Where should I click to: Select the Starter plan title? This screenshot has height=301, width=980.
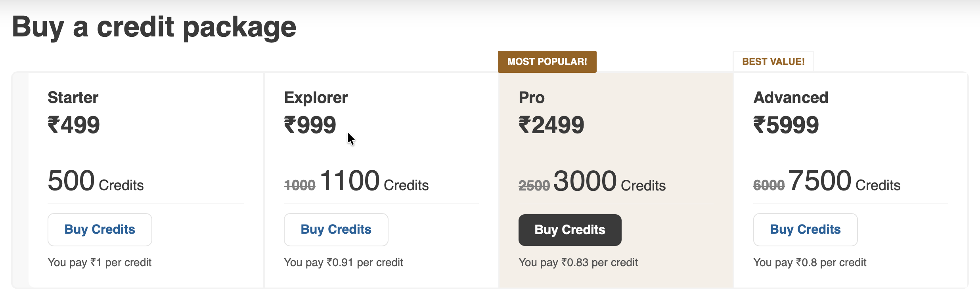tap(73, 97)
